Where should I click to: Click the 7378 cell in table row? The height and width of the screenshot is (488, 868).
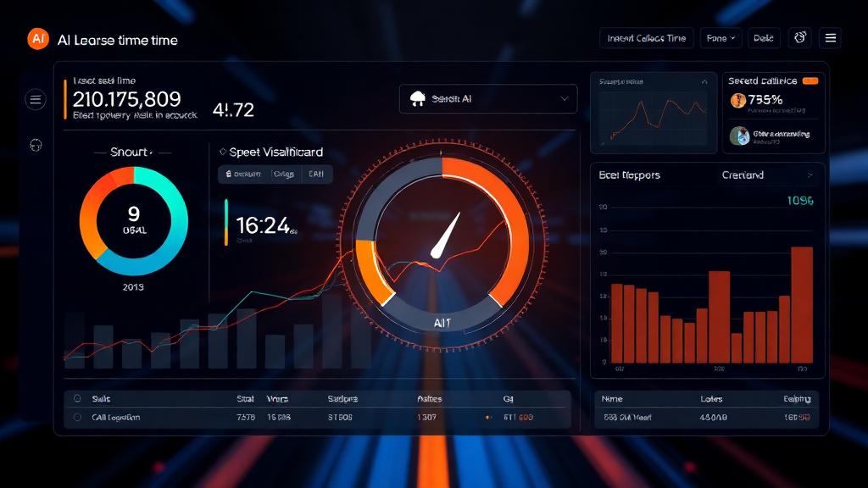tap(246, 417)
